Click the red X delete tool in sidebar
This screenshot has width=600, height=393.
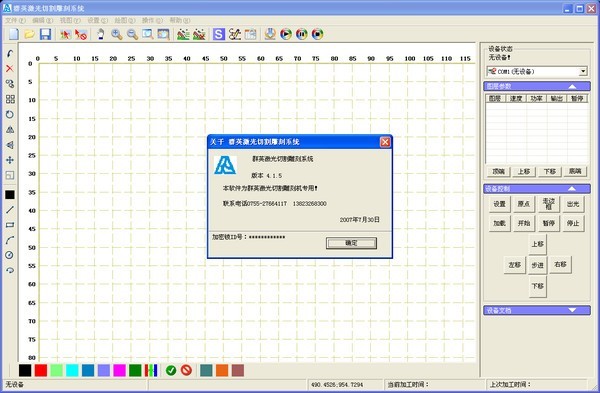coord(10,68)
